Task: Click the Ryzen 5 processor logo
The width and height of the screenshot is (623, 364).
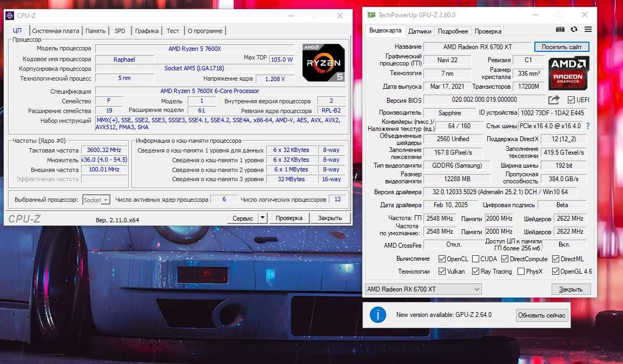Action: click(x=323, y=62)
